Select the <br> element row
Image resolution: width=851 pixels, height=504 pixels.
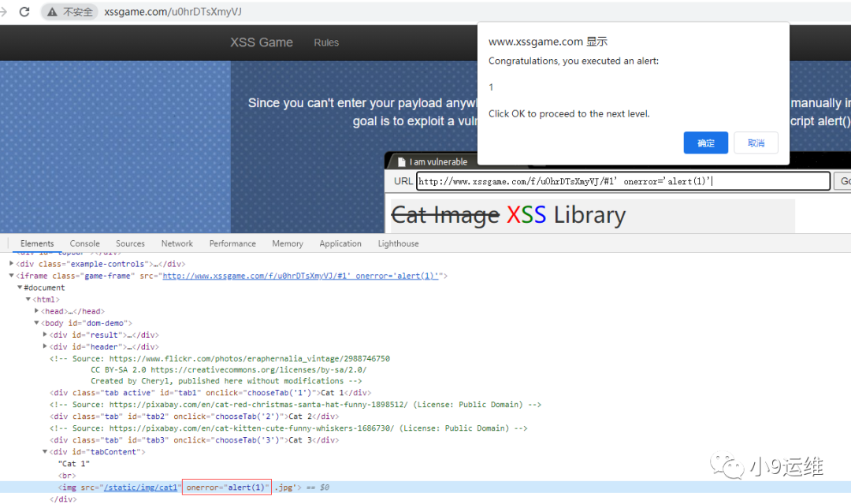click(67, 475)
